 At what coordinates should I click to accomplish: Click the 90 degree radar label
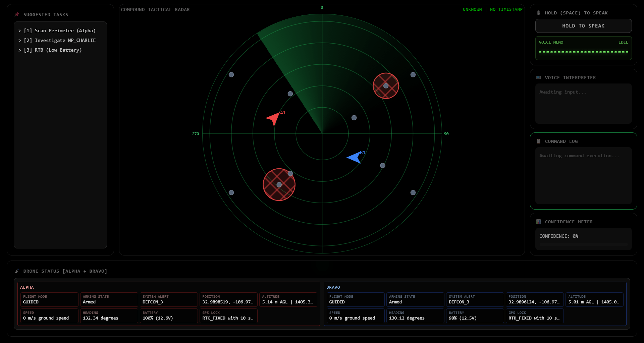pos(446,134)
